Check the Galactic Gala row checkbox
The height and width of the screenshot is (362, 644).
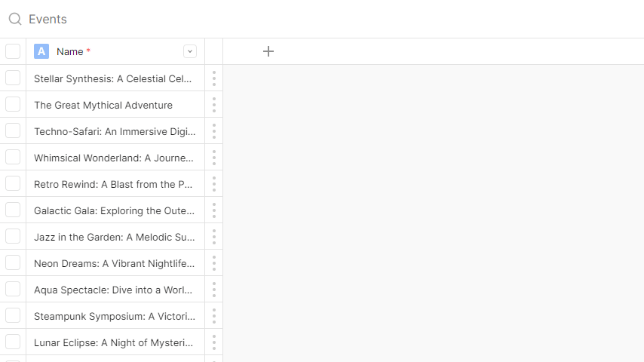point(13,210)
